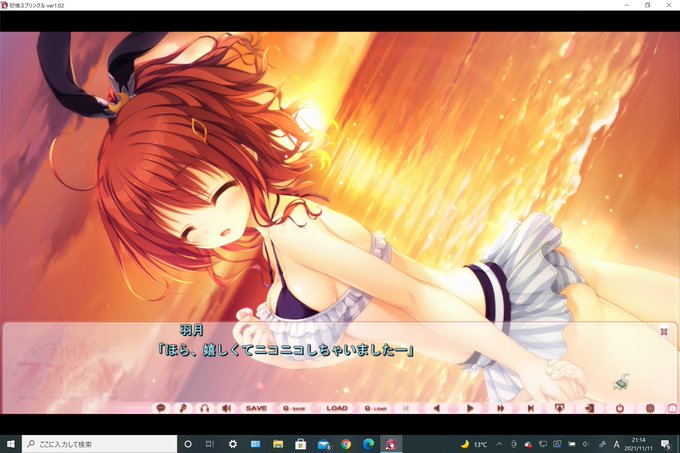This screenshot has width=680, height=453.
Task: Start auto play with the right arrow
Action: pyautogui.click(x=470, y=408)
